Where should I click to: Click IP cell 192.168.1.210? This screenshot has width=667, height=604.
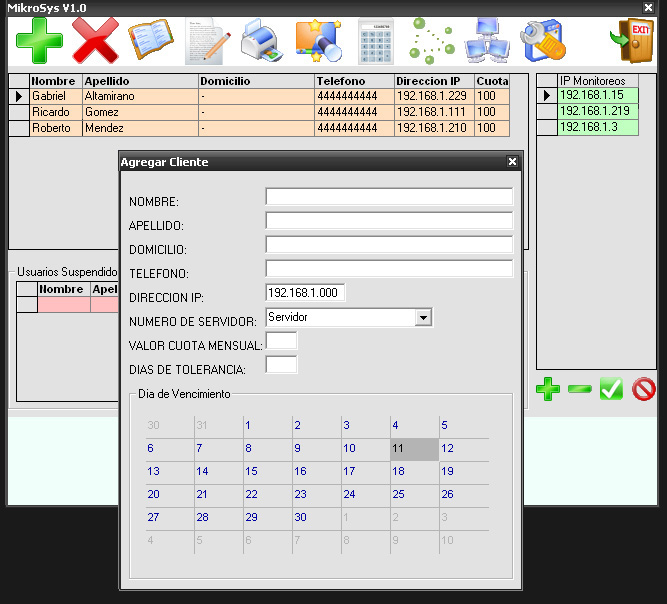434,128
